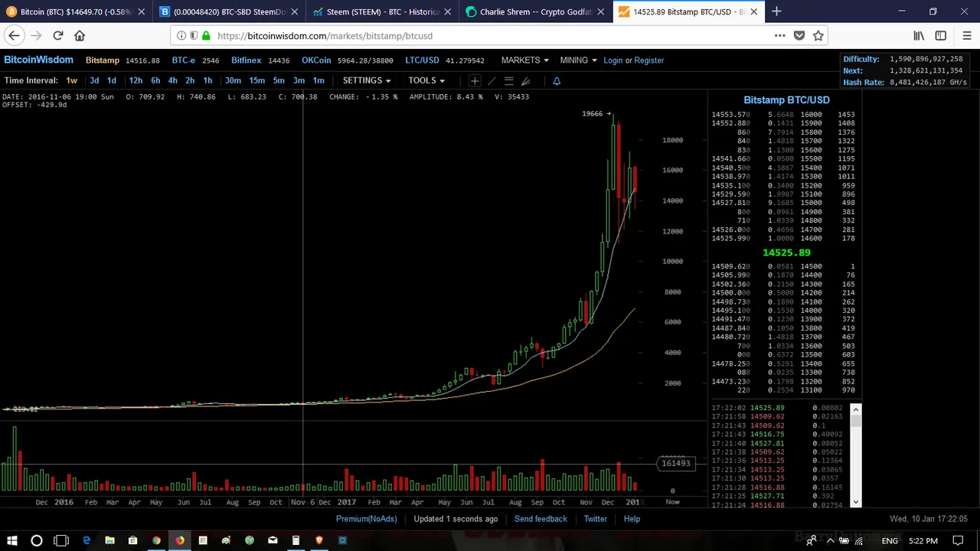Select the fan lines drawing tool
The width and height of the screenshot is (980, 551).
(525, 80)
